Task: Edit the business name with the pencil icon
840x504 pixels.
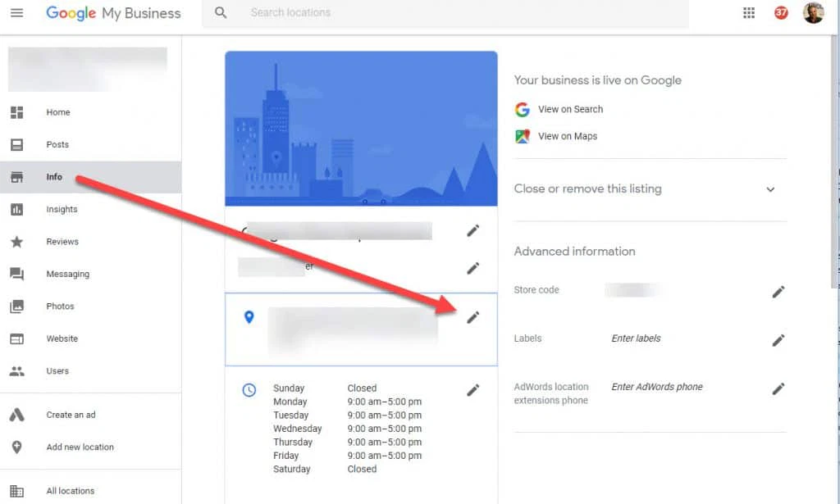Action: click(473, 231)
